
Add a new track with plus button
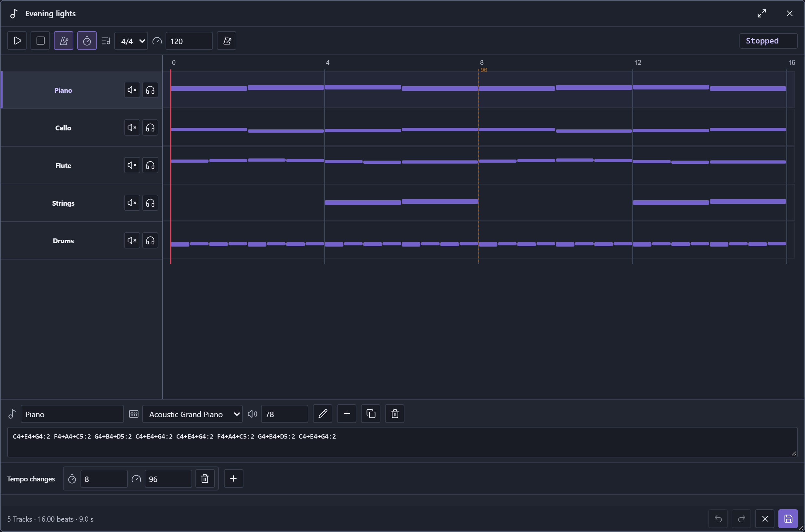[x=347, y=414]
